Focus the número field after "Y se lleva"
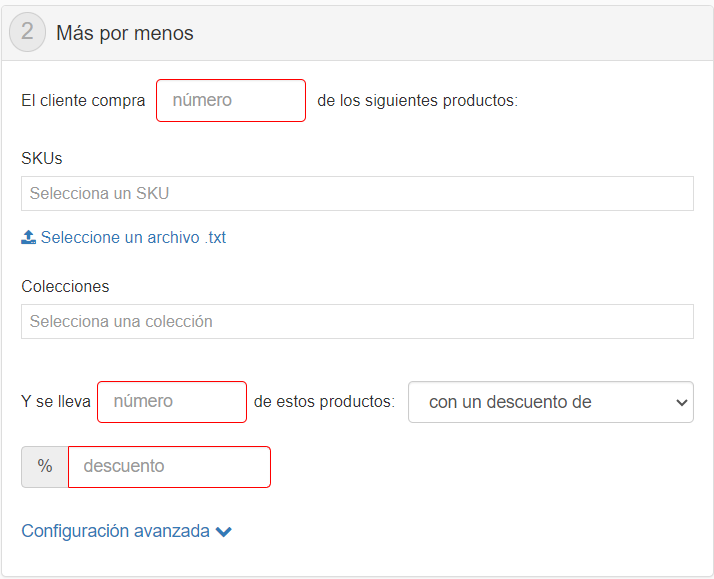The image size is (714, 579). tap(172, 402)
